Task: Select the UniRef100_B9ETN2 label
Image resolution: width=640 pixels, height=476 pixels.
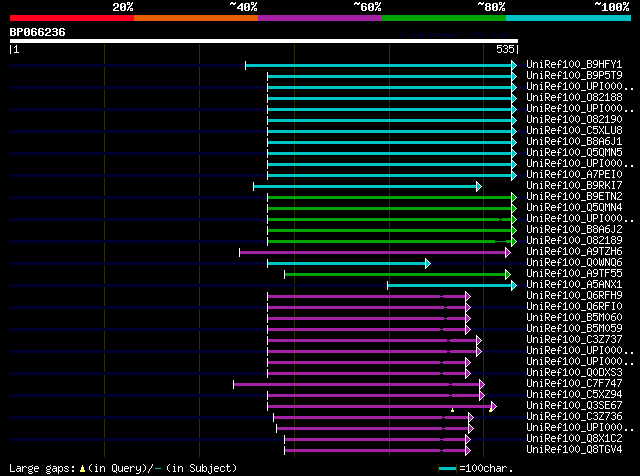Action: [x=574, y=197]
